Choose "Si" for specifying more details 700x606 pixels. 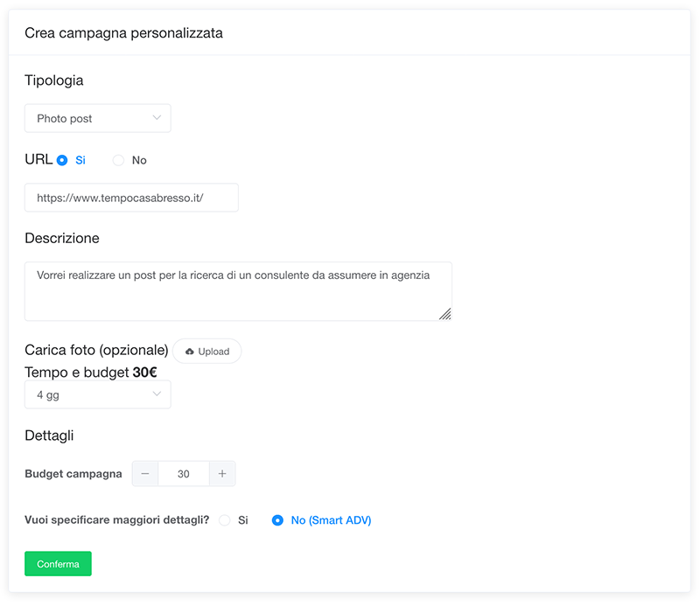(225, 520)
